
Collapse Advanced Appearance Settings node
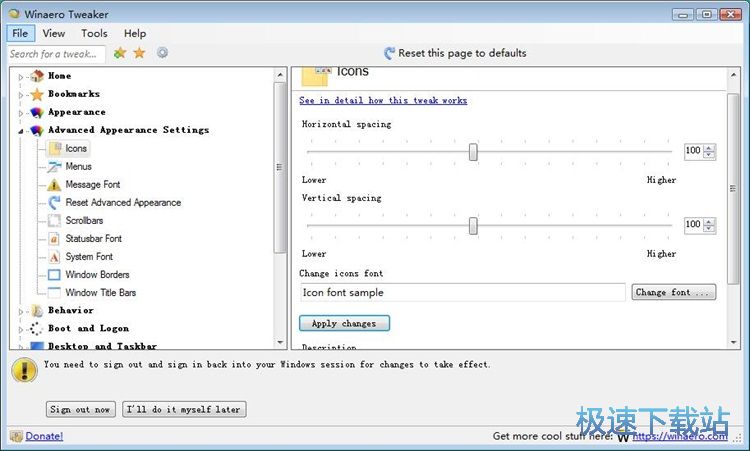click(21, 131)
